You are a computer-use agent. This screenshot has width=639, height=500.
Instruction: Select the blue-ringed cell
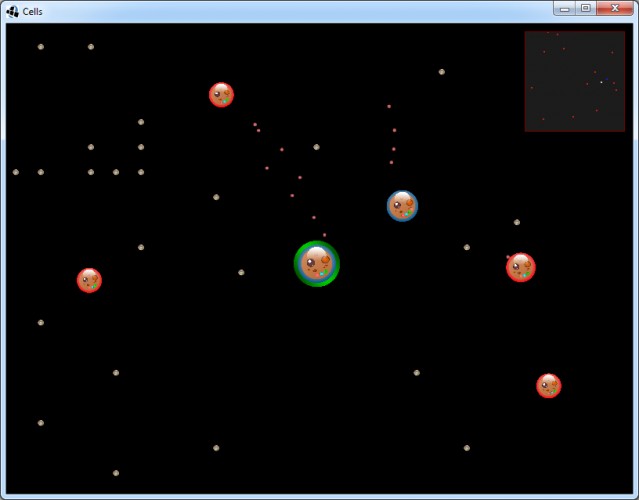tap(402, 206)
